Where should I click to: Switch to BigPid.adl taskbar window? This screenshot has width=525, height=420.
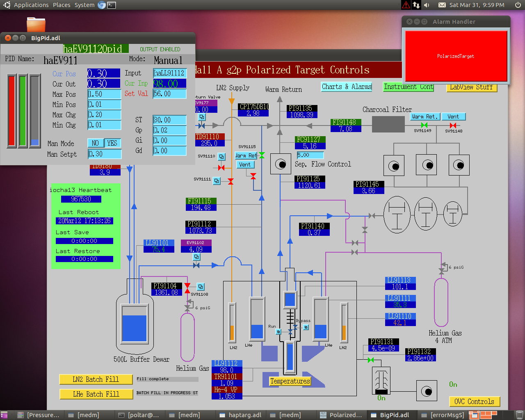click(390, 415)
